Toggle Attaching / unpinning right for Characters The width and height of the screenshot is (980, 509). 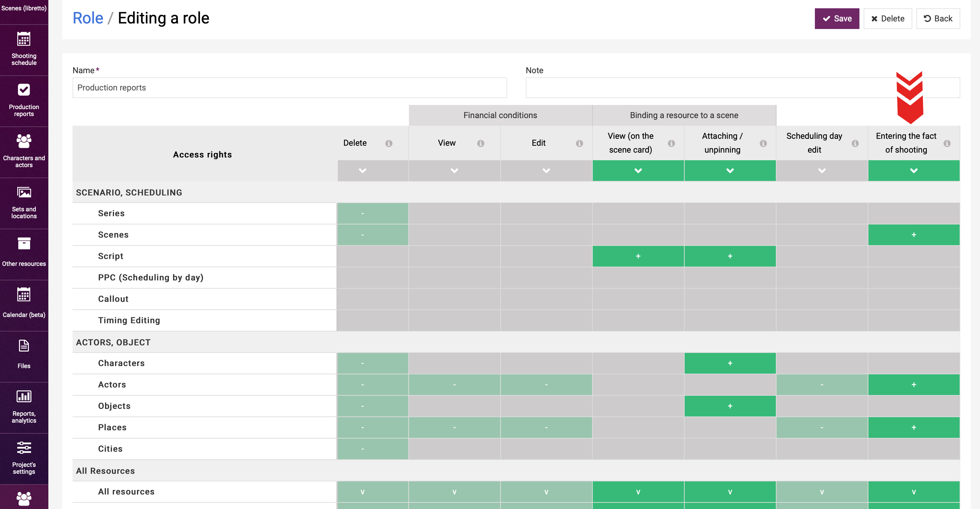tap(730, 363)
